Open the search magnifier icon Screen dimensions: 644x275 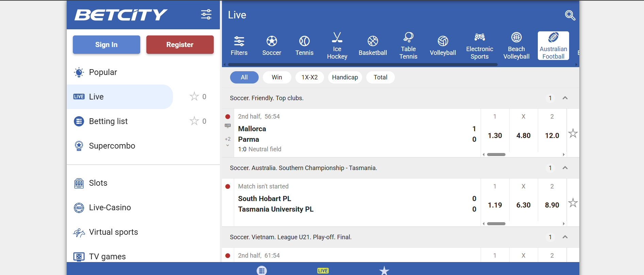[x=570, y=15]
